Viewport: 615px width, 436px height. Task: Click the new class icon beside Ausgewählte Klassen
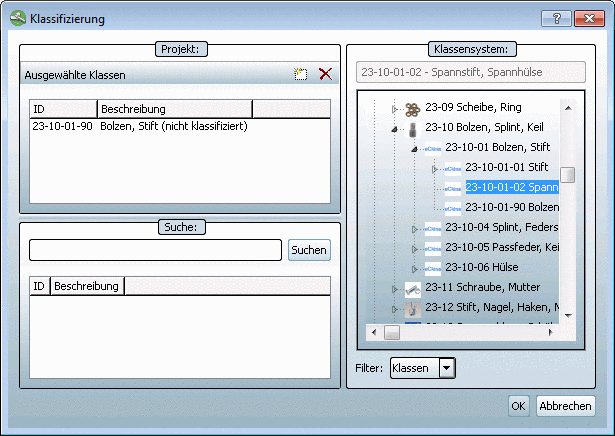pyautogui.click(x=301, y=74)
